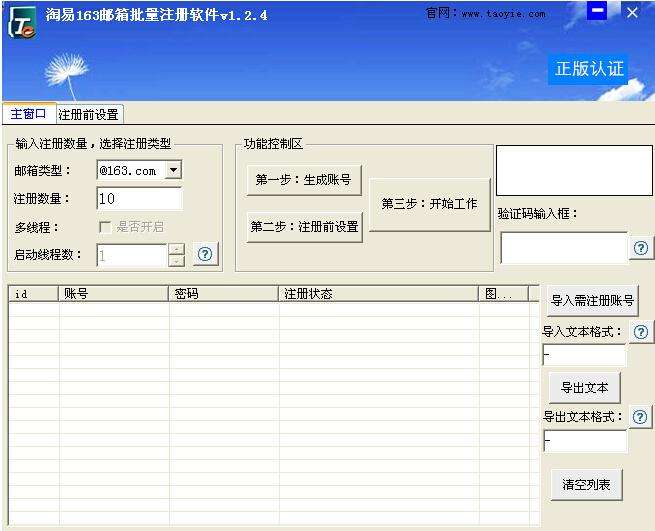Click the help icon beside 启动线程数
The image size is (655, 531).
coord(205,254)
